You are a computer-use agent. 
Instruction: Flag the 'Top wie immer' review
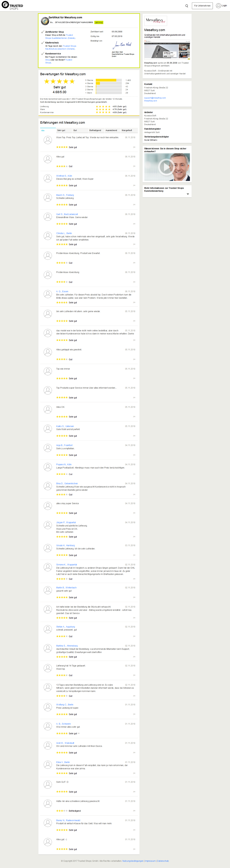click(x=134, y=379)
